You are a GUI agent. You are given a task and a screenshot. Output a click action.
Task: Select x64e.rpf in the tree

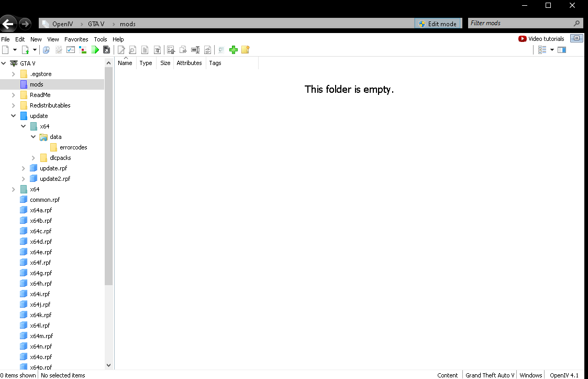[x=41, y=252]
